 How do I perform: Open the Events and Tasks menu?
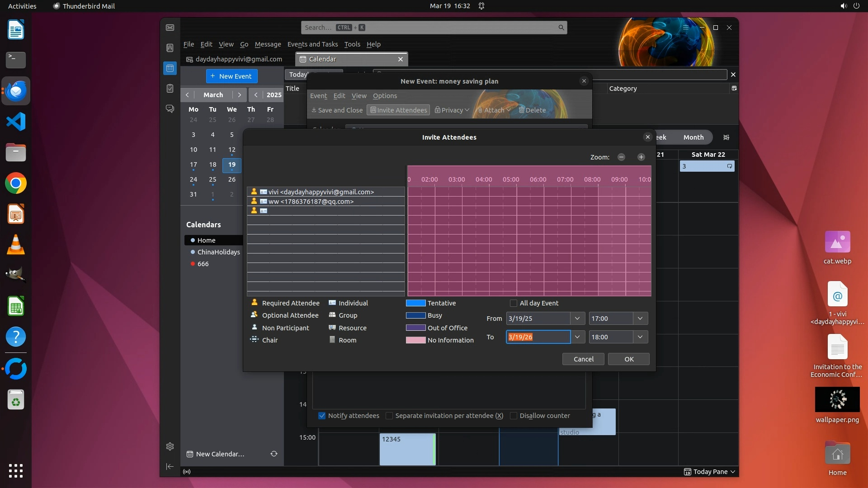pyautogui.click(x=312, y=44)
